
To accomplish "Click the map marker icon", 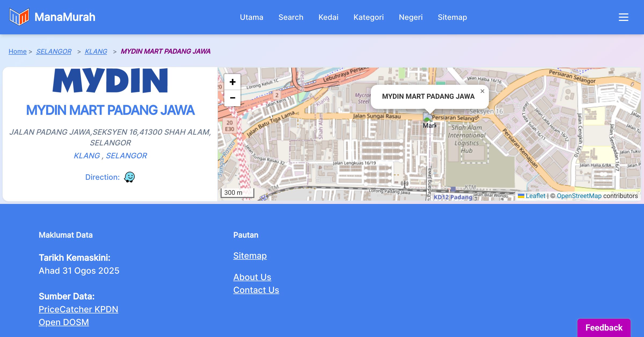I will [x=430, y=121].
